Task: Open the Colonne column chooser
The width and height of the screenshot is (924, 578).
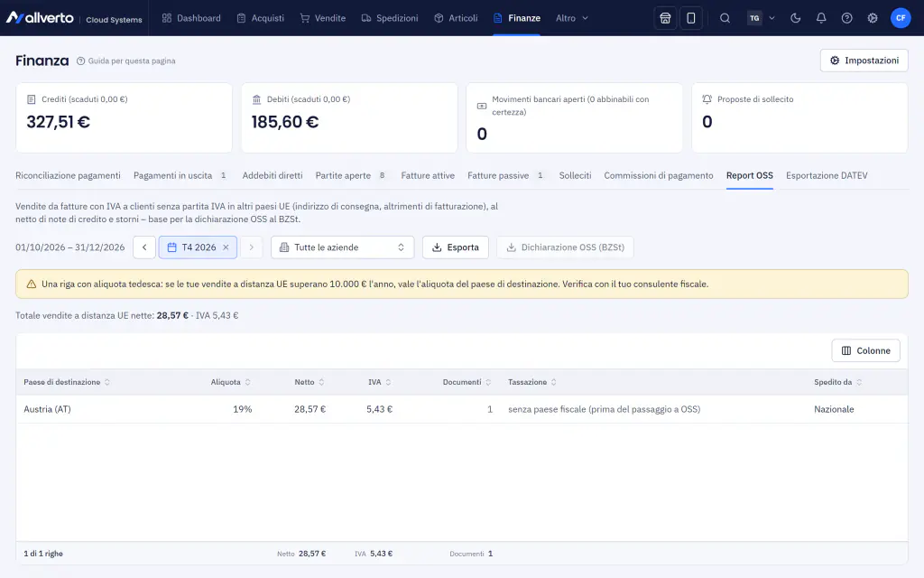Action: 865,350
